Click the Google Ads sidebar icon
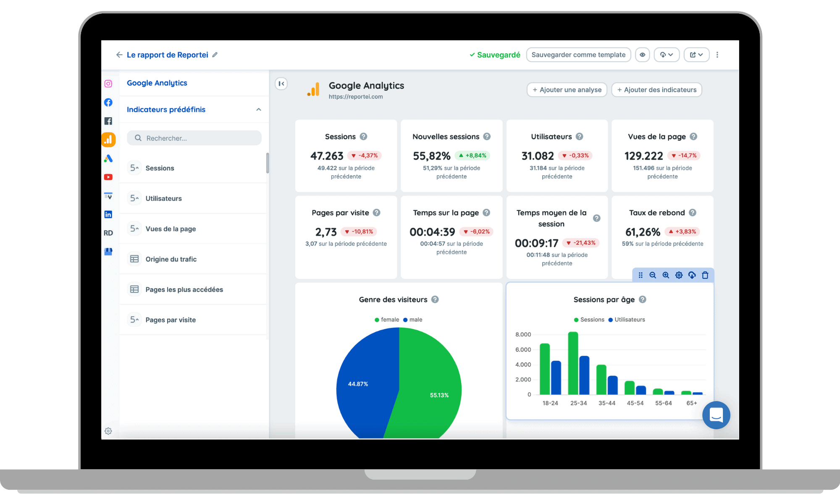840x504 pixels. coord(108,158)
